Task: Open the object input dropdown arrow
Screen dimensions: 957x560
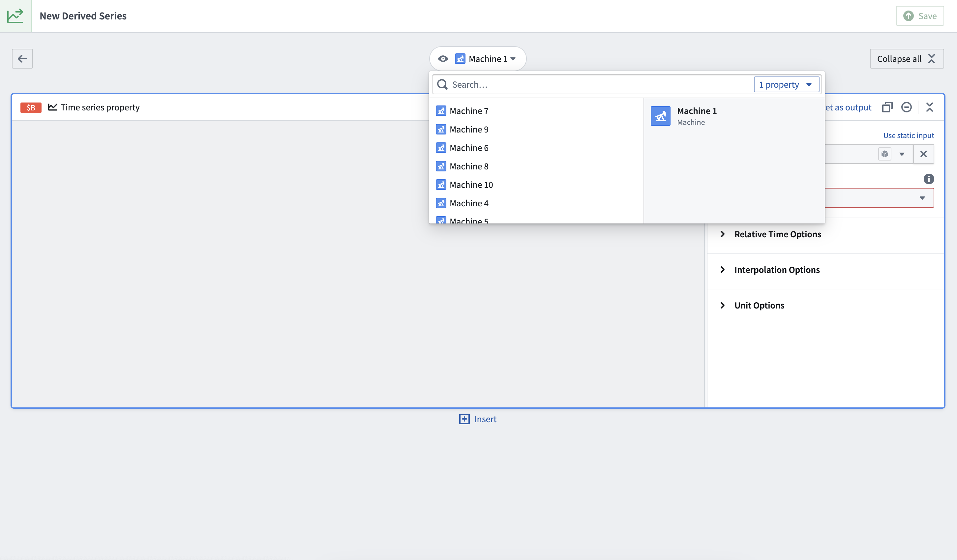Action: 902,154
